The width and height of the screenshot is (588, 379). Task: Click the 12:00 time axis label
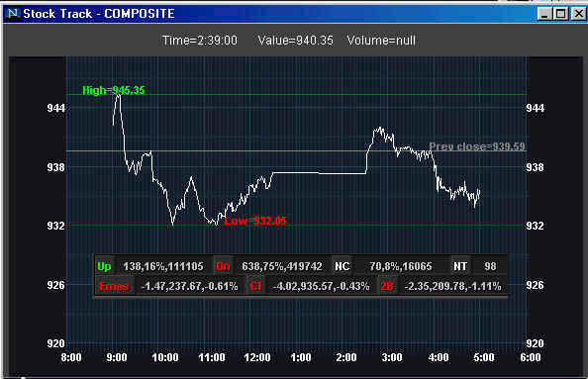tap(257, 357)
